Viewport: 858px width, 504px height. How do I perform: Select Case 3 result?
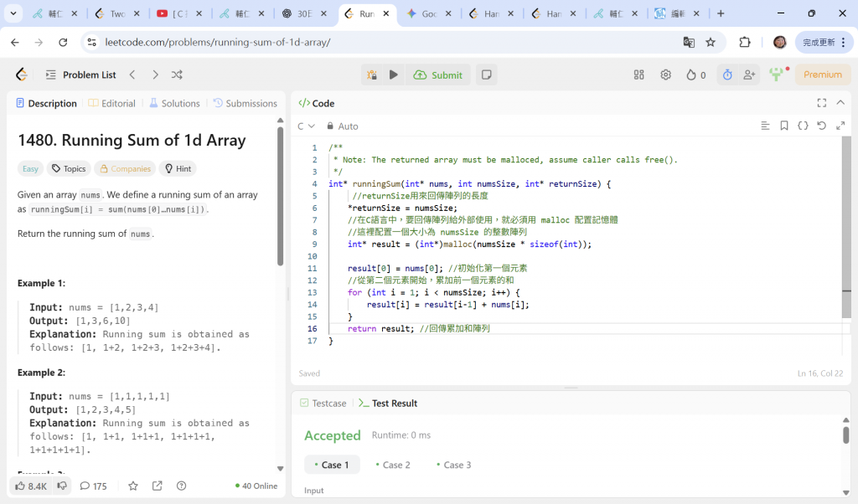[x=453, y=465]
